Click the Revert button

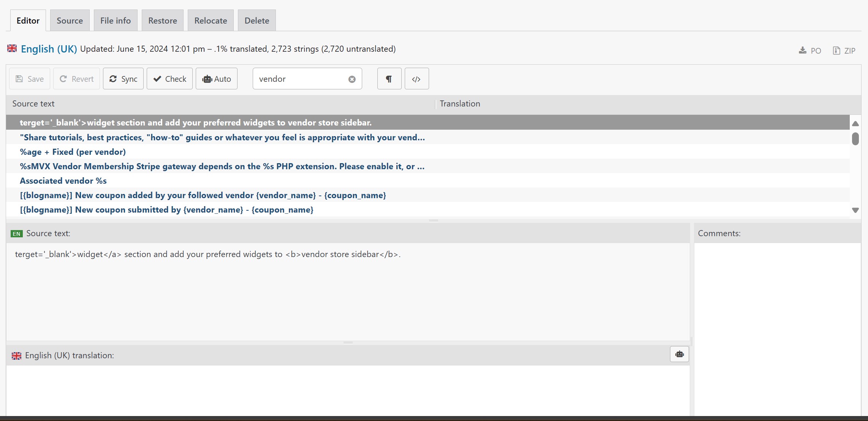click(x=76, y=79)
